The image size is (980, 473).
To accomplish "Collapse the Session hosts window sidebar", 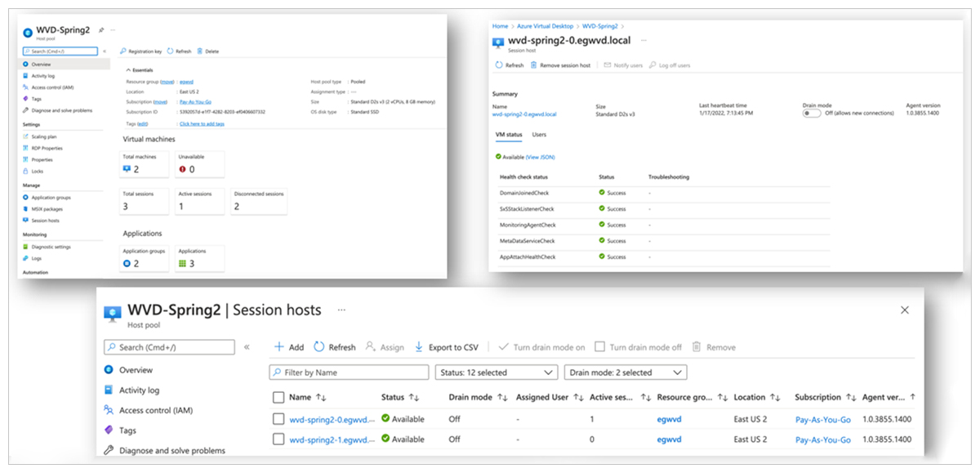I will pyautogui.click(x=247, y=347).
